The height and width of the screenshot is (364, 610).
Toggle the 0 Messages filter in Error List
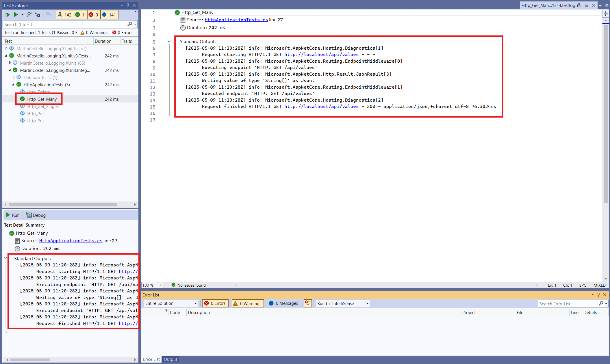tap(283, 303)
